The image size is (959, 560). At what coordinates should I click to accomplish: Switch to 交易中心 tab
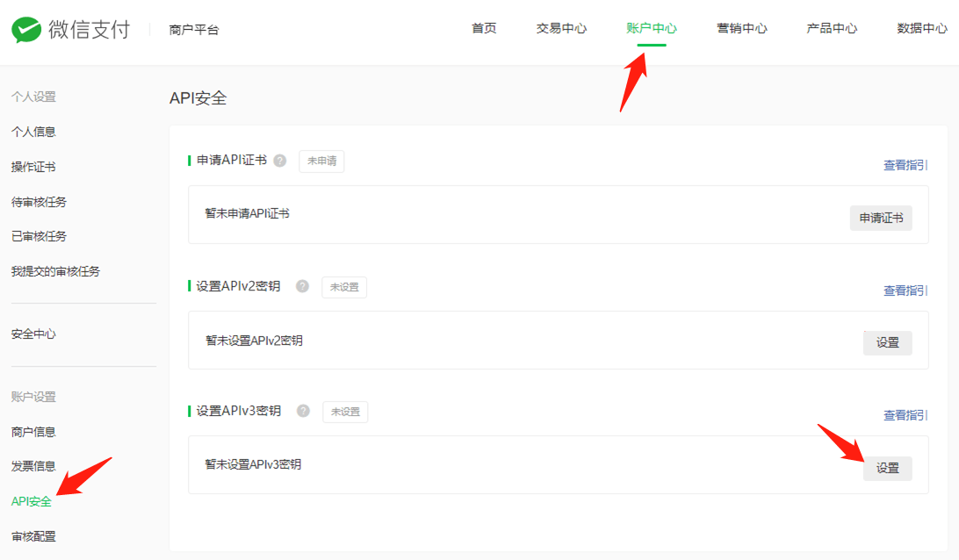pyautogui.click(x=561, y=28)
